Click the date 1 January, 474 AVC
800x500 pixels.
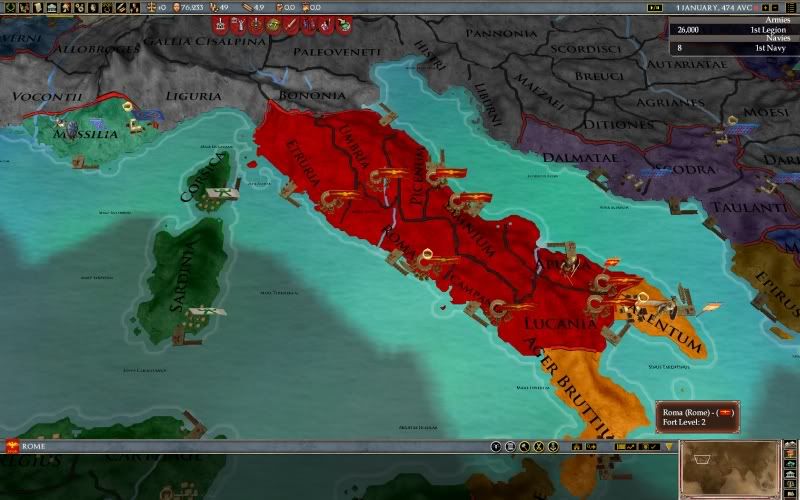point(715,8)
